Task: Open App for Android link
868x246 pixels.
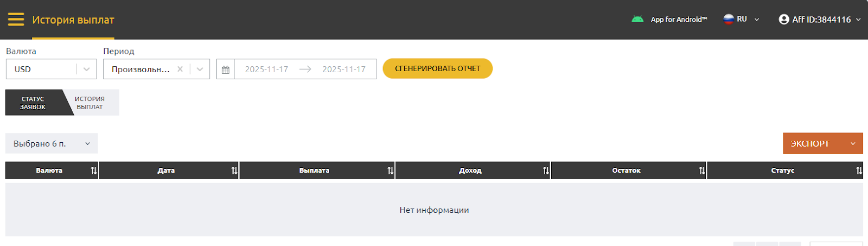Action: [x=679, y=20]
